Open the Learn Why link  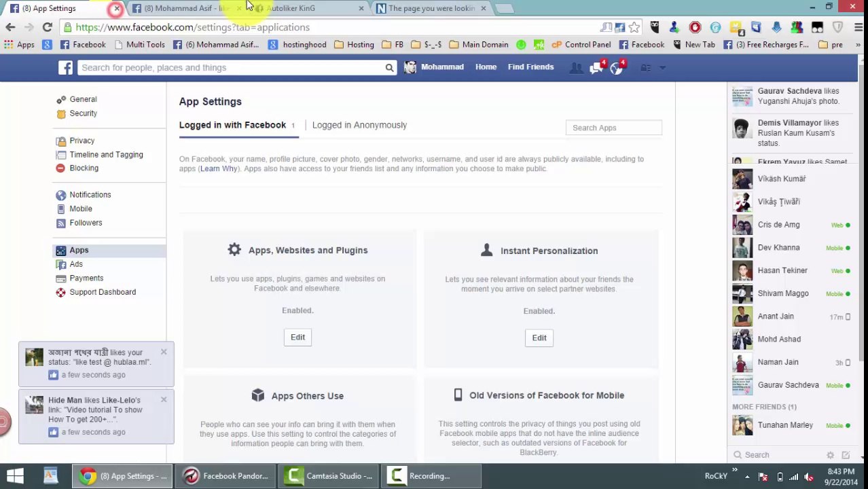(219, 169)
